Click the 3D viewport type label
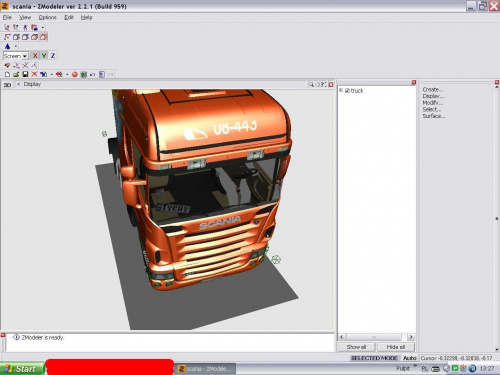This screenshot has width=500, height=375. click(7, 85)
